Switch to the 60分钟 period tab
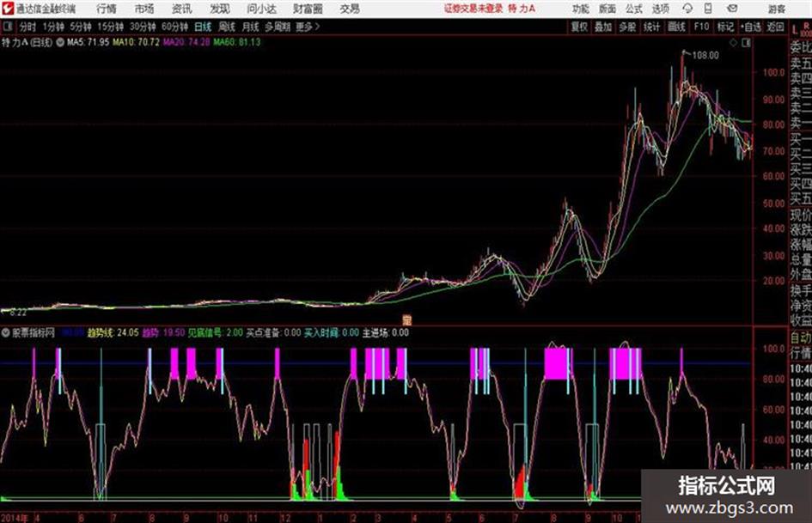Viewport: 812px width, 523px height. click(x=174, y=27)
